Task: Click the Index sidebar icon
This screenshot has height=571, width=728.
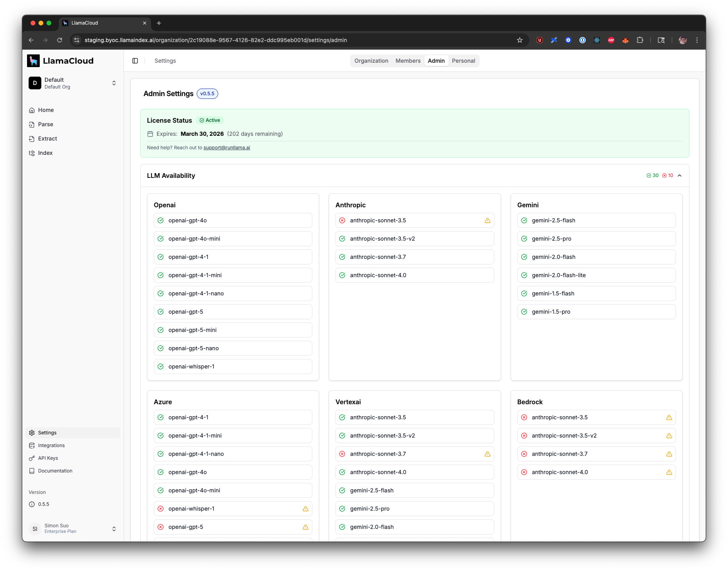Action: (x=32, y=153)
